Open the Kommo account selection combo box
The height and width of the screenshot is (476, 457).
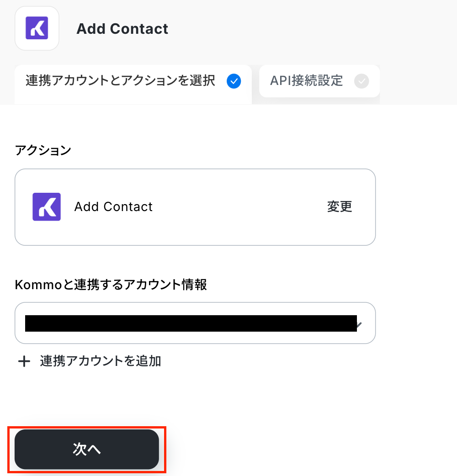pyautogui.click(x=195, y=323)
